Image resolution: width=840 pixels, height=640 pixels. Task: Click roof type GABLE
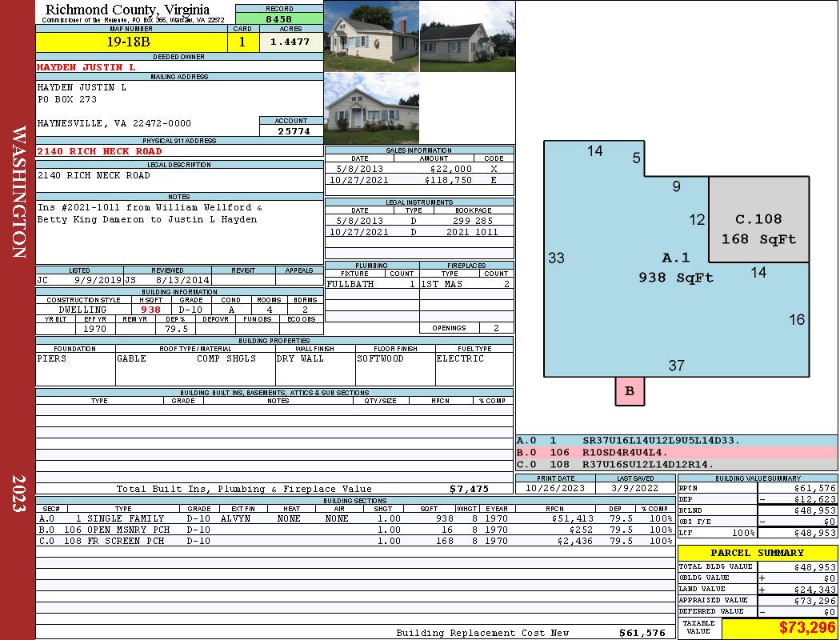132,358
